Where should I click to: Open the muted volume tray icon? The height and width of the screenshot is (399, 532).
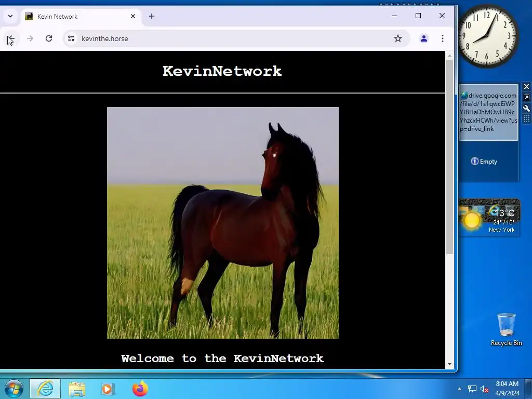click(484, 389)
